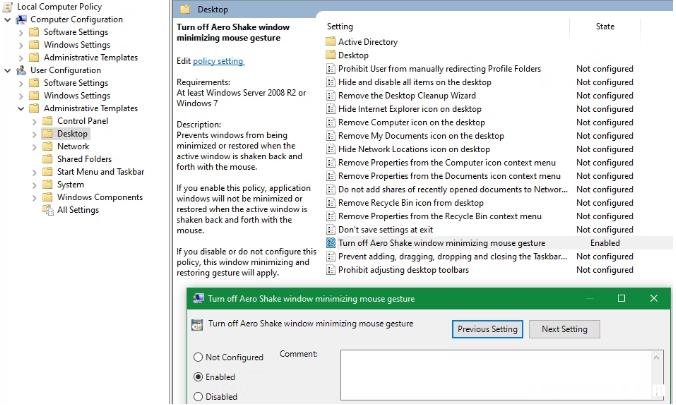Click policy icon for Remove My Documents icon

[331, 135]
